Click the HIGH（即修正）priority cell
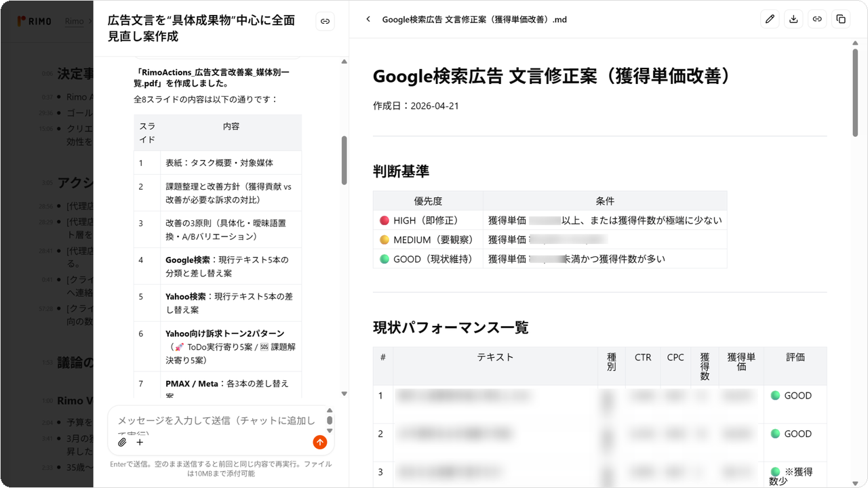 coord(428,220)
